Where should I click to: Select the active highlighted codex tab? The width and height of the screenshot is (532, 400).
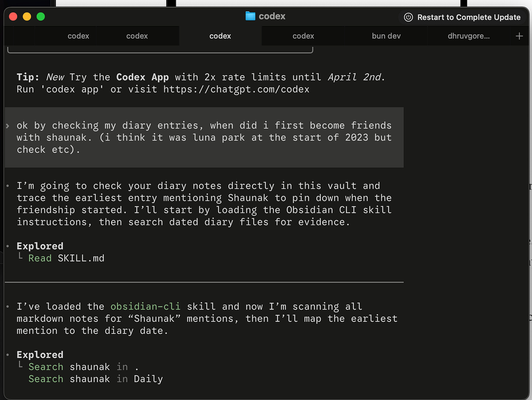tap(220, 36)
